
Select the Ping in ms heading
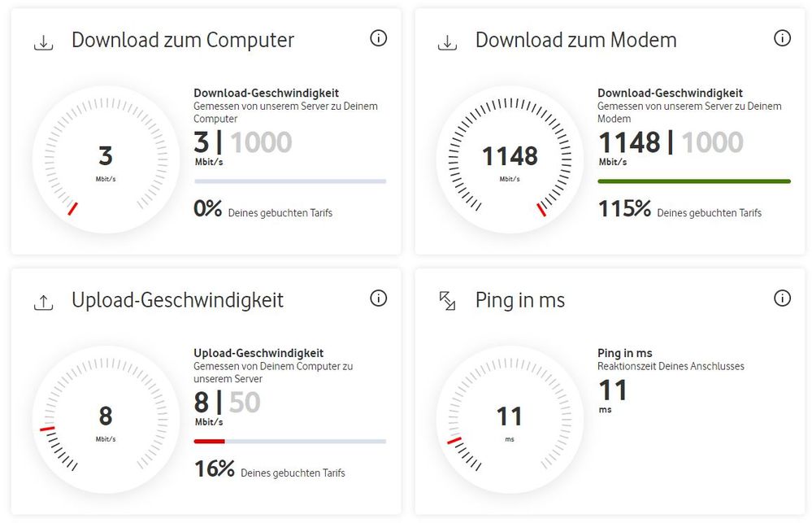point(520,300)
